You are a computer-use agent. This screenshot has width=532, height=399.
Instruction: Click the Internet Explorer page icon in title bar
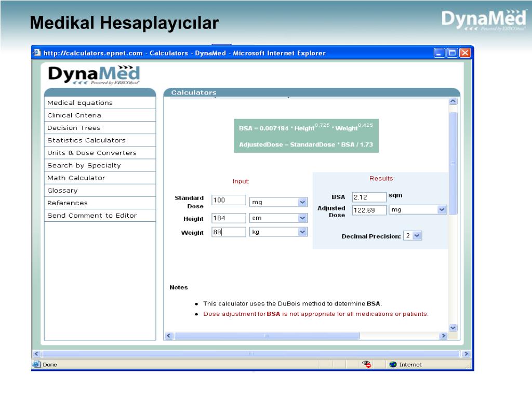click(37, 52)
